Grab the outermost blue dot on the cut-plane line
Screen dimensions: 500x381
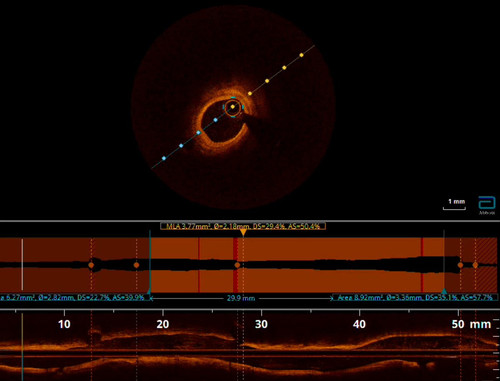coord(164,158)
